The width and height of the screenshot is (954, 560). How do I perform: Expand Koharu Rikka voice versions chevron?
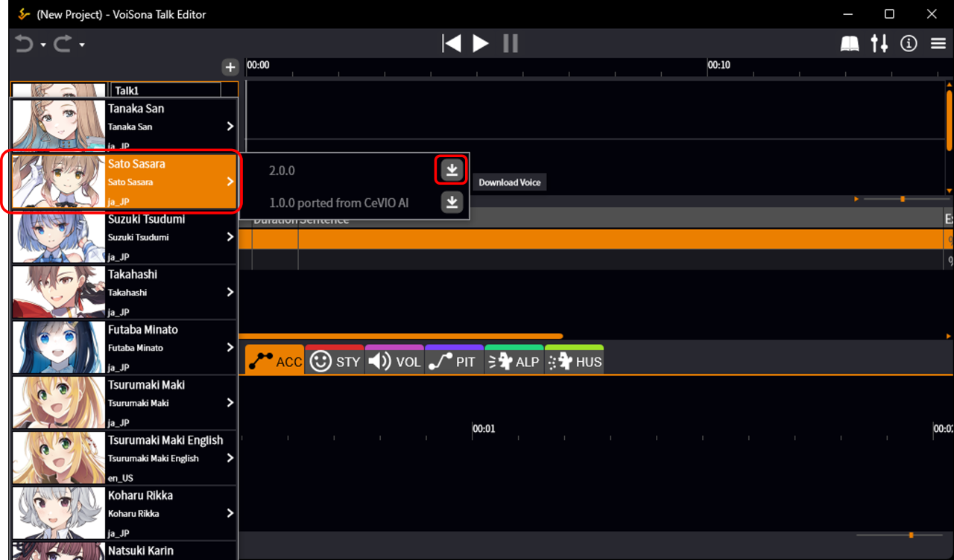[x=230, y=513]
